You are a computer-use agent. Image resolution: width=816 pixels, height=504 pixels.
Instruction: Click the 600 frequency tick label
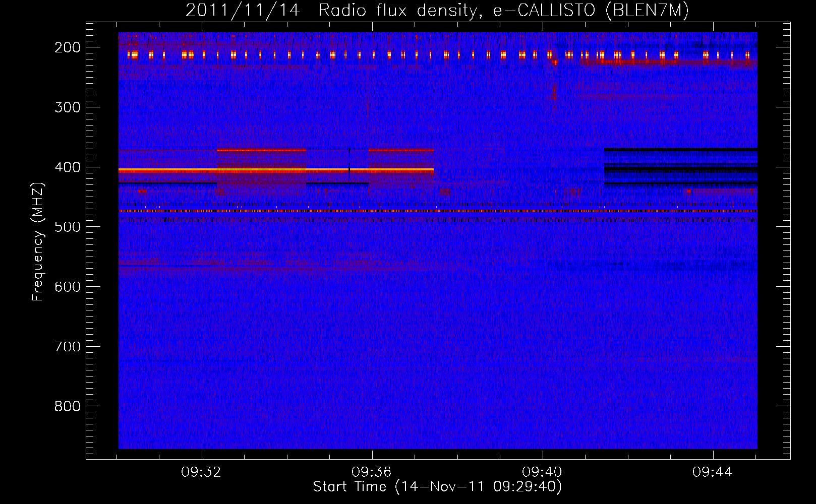pyautogui.click(x=67, y=287)
